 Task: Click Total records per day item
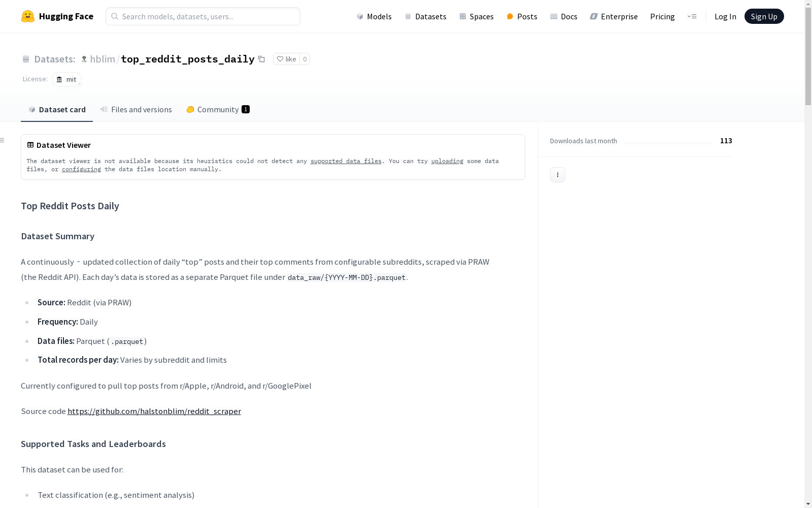pos(132,360)
